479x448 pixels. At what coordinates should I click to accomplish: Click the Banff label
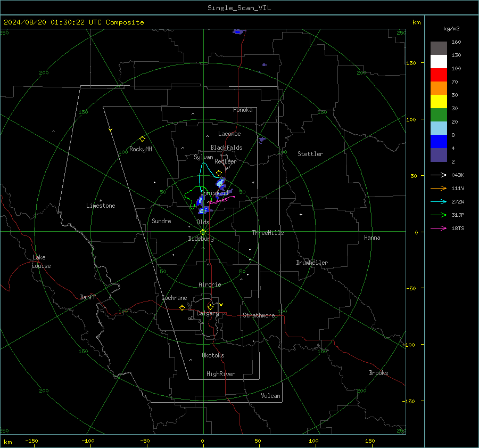(x=88, y=297)
